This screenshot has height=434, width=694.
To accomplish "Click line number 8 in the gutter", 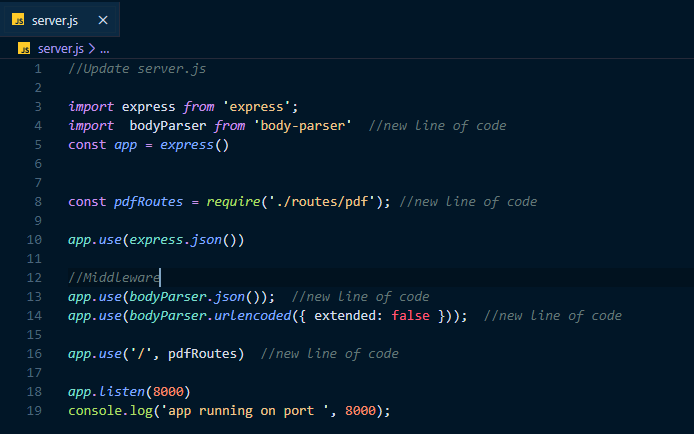I will pyautogui.click(x=38, y=202).
